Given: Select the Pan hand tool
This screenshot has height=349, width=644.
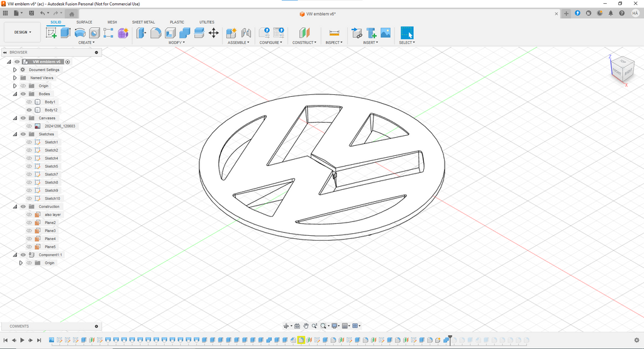Looking at the screenshot, I should pos(306,326).
